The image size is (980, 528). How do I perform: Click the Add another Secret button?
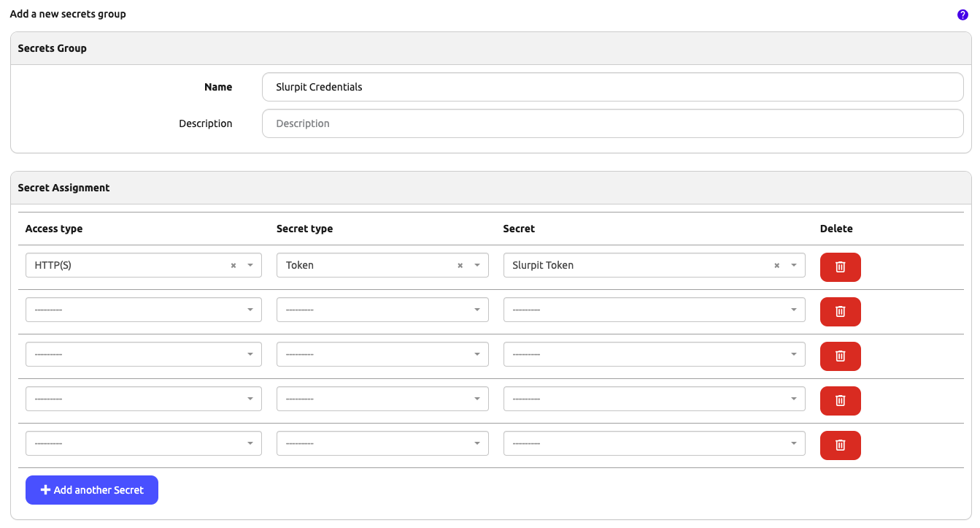pos(92,490)
